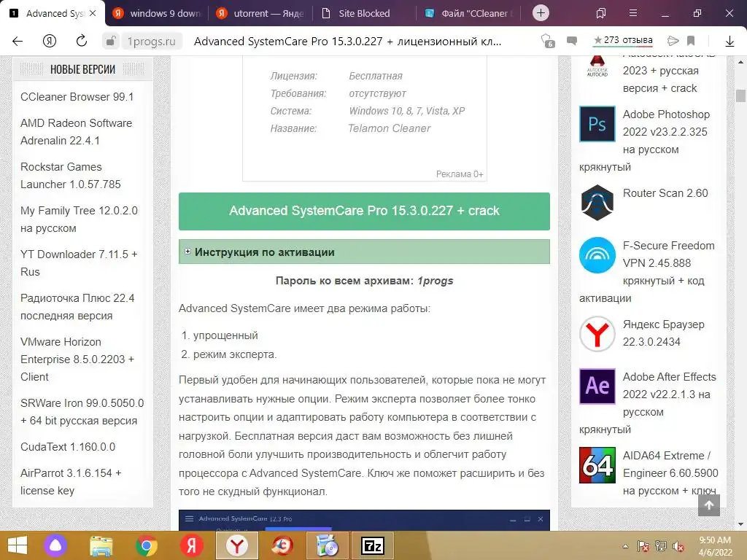Open CCleaner Browser 99.1 link
Viewport: 747px width, 560px height.
[77, 97]
